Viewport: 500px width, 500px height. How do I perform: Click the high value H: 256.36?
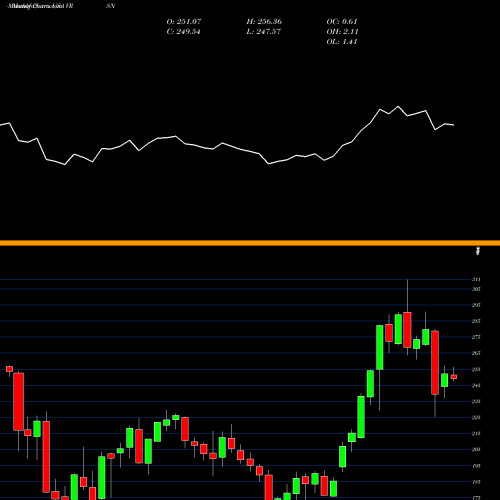pyautogui.click(x=264, y=22)
